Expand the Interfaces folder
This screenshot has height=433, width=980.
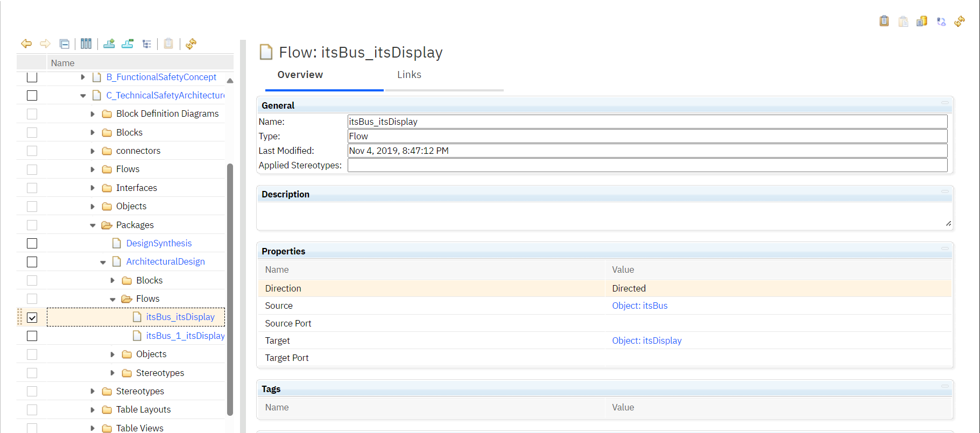[x=93, y=188]
